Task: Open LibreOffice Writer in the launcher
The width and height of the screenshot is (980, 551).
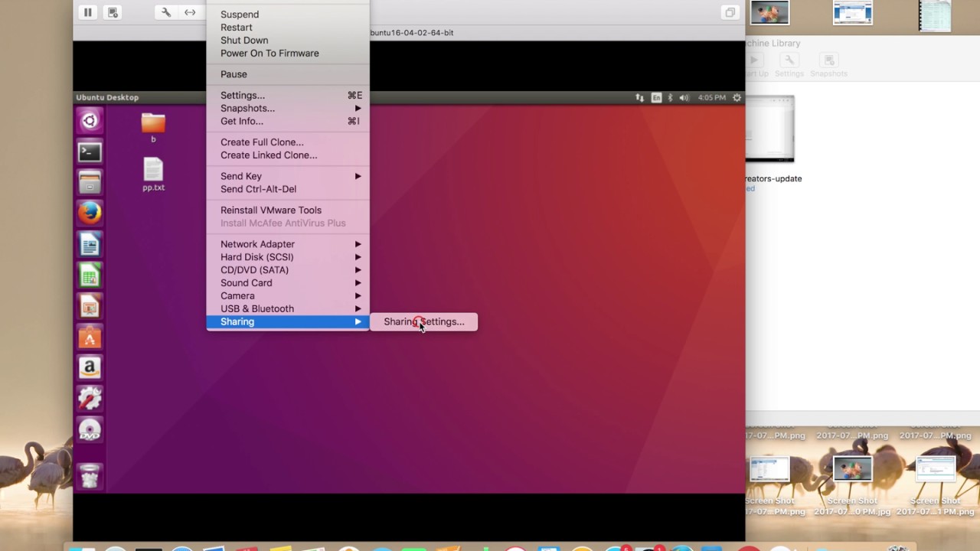Action: coord(90,244)
